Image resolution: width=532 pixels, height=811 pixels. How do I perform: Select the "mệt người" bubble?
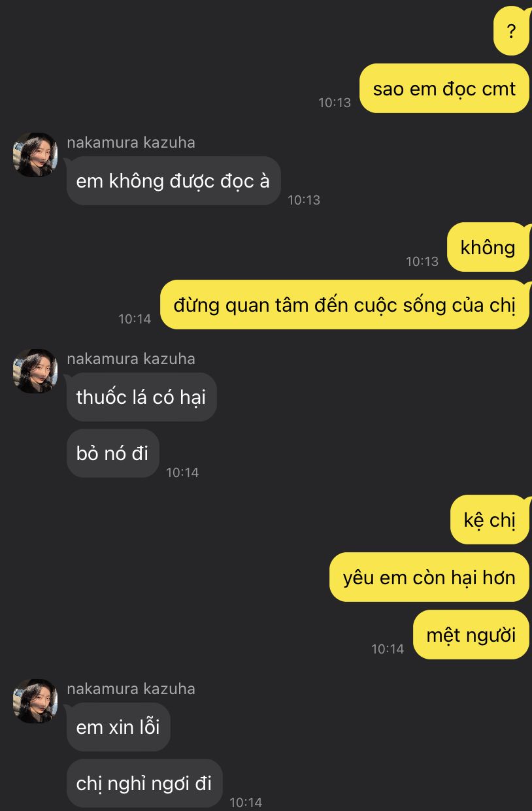click(x=471, y=635)
